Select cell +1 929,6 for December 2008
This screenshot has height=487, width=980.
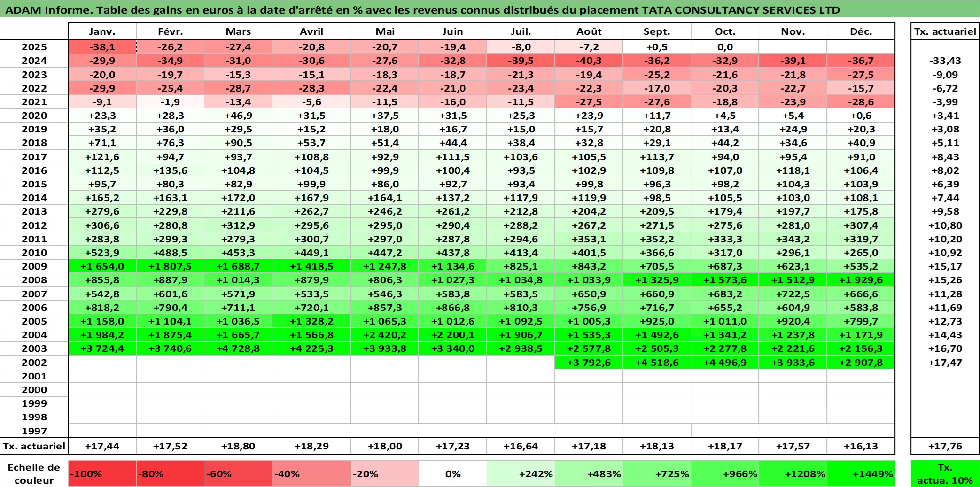(861, 280)
